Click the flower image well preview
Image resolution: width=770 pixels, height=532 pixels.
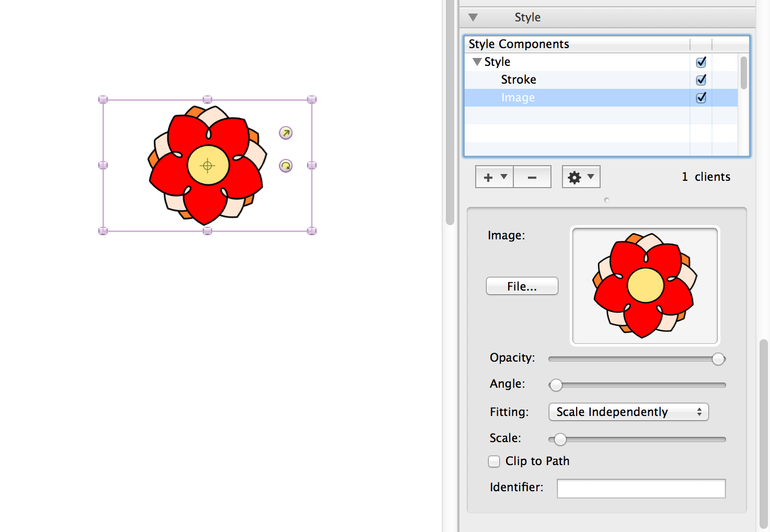click(x=645, y=286)
